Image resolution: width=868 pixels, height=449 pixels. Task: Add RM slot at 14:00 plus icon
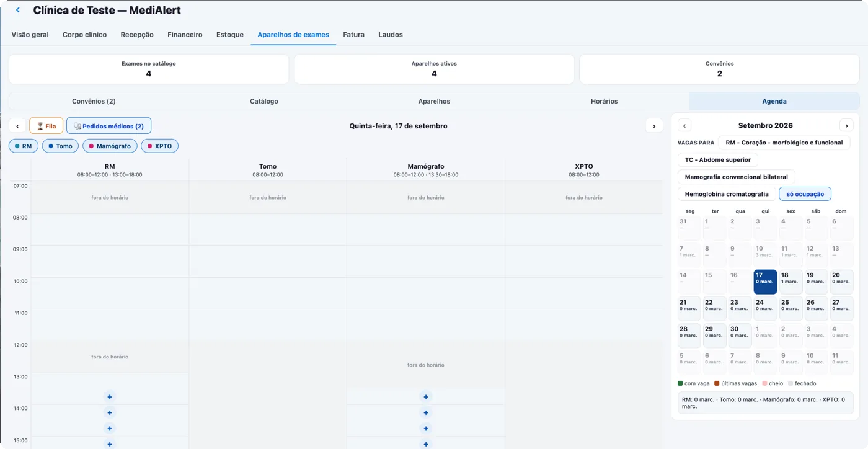tap(110, 413)
